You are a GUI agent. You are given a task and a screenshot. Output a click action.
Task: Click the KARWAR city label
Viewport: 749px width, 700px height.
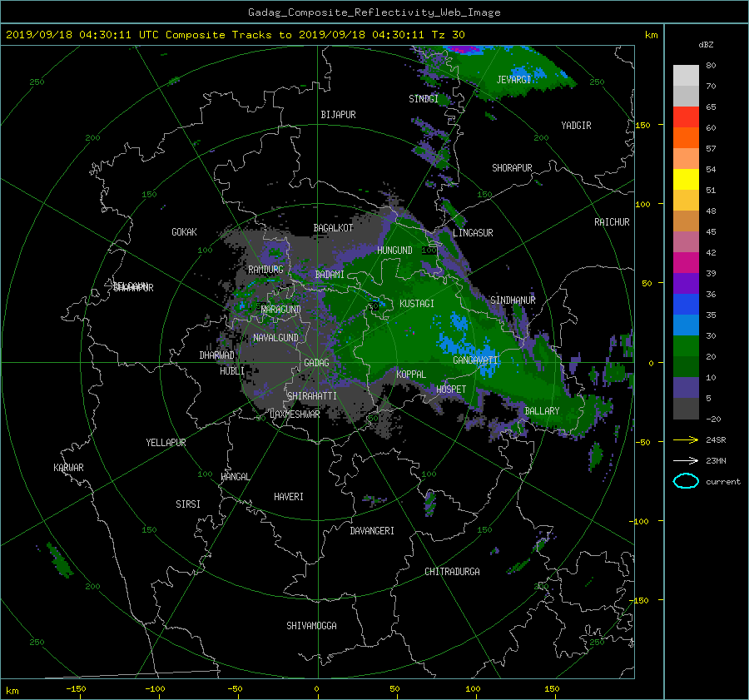click(x=68, y=468)
